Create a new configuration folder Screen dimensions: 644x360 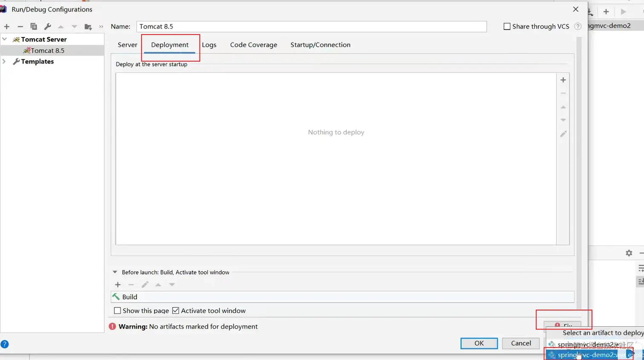(88, 26)
